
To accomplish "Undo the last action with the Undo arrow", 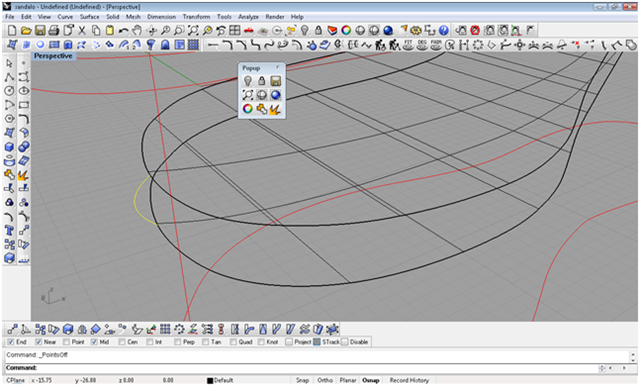I will [x=124, y=31].
